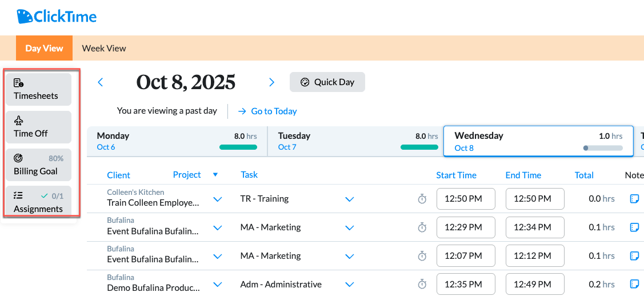Expand project dropdown for Demo Bufalina Product
This screenshot has width=644, height=296.
218,285
